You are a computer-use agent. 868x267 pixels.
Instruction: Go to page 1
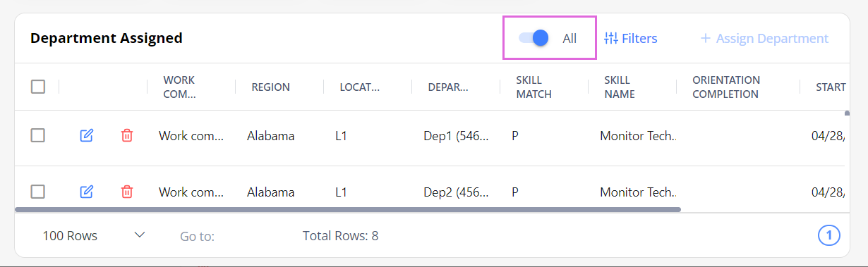(829, 235)
